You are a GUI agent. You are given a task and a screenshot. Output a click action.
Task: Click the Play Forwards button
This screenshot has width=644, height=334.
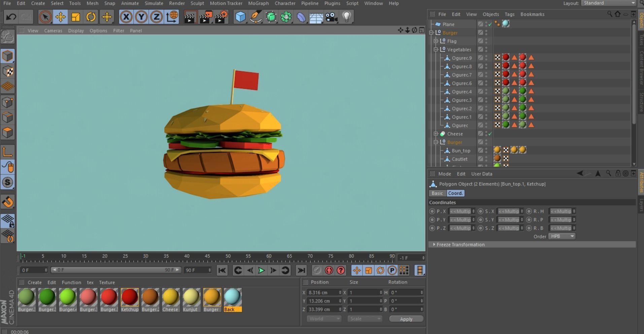[x=261, y=270]
